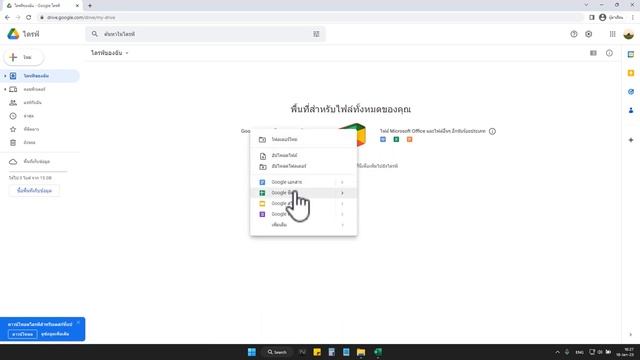Open File Explorer from the taskbar
Image resolution: width=640 pixels, height=360 pixels.
tap(361, 352)
